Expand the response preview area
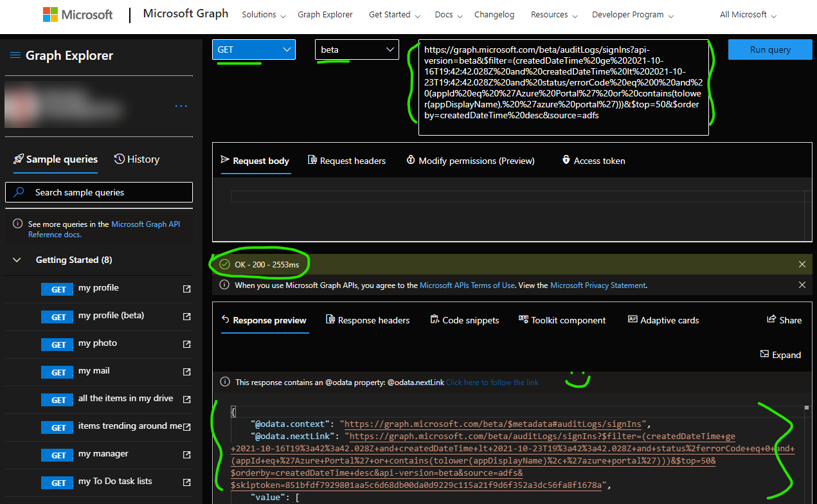The width and height of the screenshot is (817, 504). coord(780,354)
